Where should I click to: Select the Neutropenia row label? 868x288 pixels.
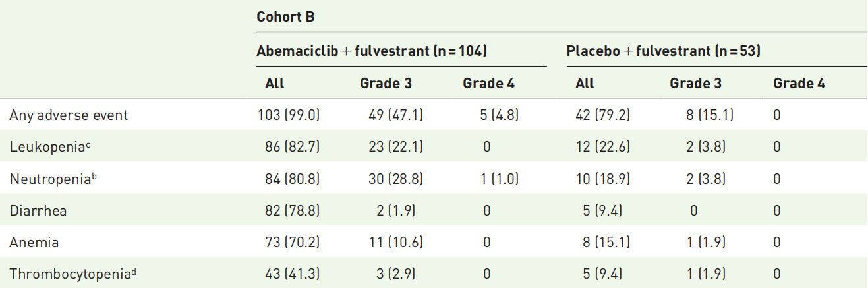point(53,179)
